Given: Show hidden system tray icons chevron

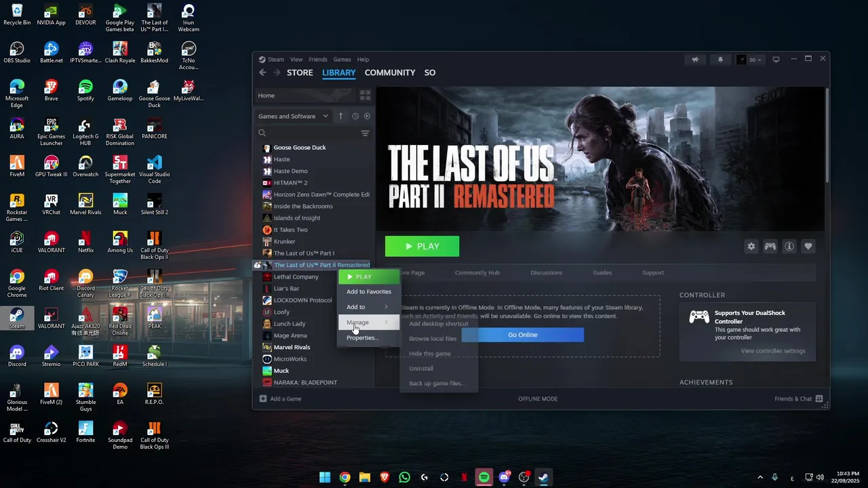Looking at the screenshot, I should [760, 477].
